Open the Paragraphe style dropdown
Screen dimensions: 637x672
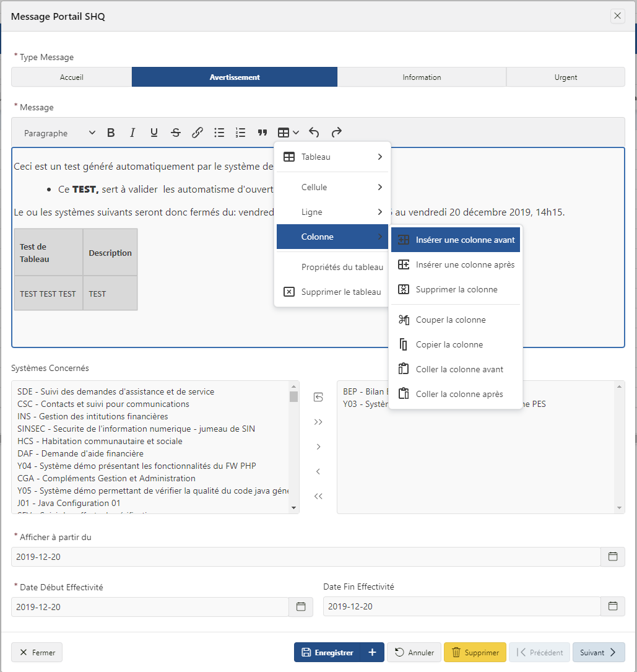[59, 133]
